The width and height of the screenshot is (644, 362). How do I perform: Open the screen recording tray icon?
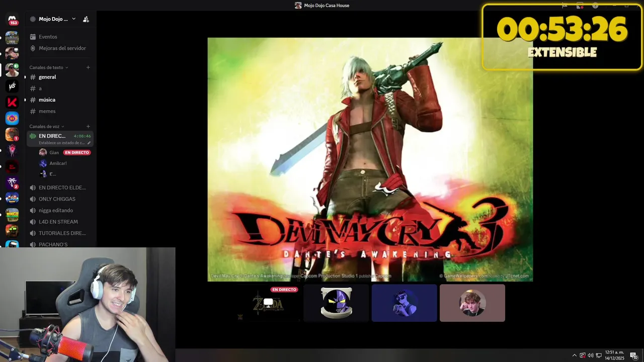coord(582,355)
